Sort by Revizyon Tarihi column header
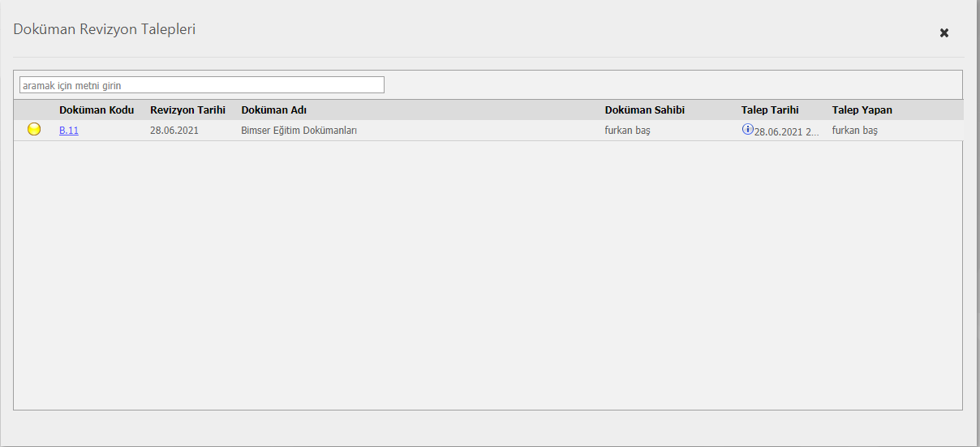Screen dimensions: 980x447 tap(187, 110)
